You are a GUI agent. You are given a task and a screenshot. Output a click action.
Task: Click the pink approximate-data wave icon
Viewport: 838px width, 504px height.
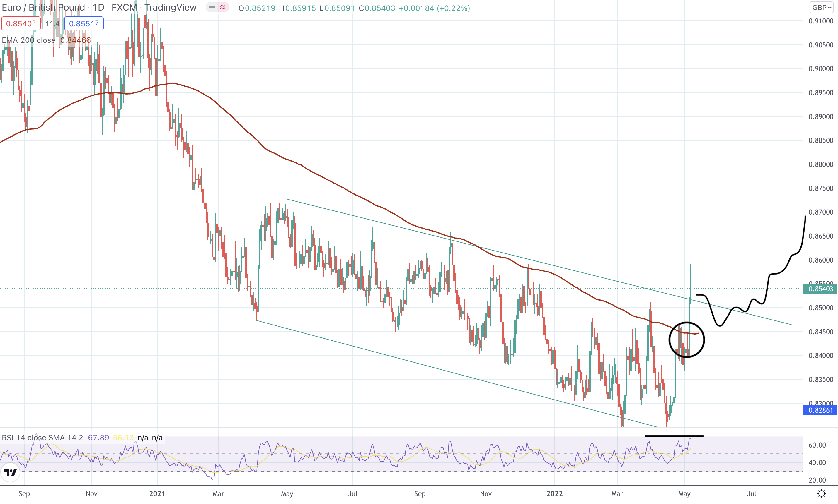[x=223, y=7]
